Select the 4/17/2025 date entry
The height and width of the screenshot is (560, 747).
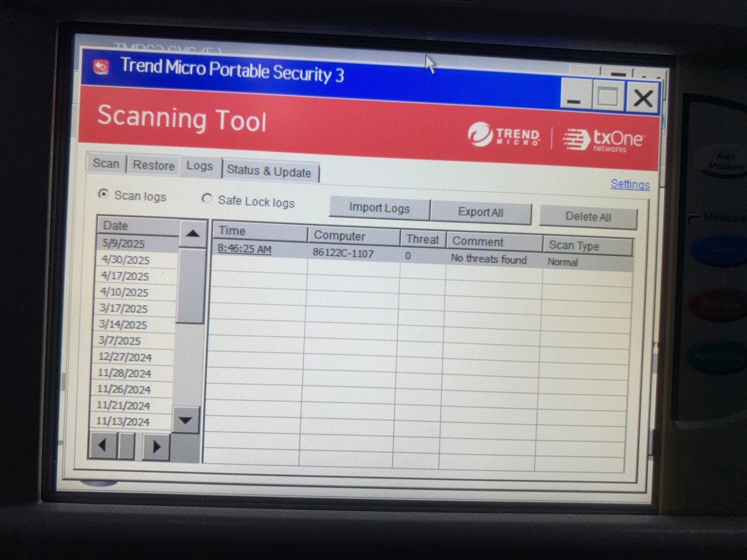pyautogui.click(x=136, y=276)
